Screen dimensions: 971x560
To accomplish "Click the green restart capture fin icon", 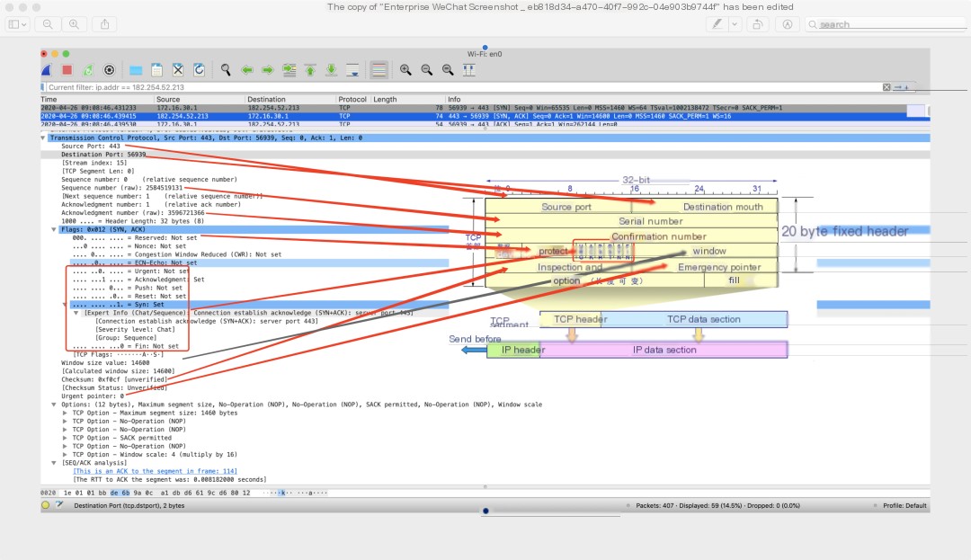I will coord(88,70).
